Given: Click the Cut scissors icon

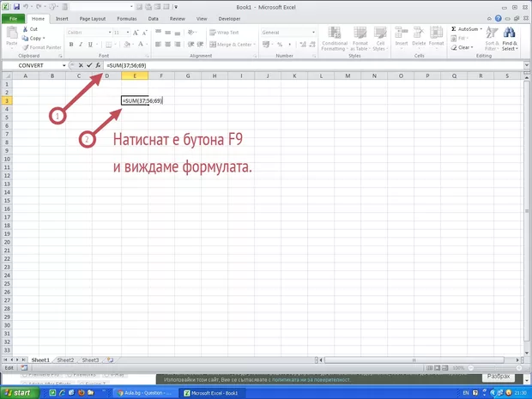Looking at the screenshot, I should pyautogui.click(x=25, y=29).
